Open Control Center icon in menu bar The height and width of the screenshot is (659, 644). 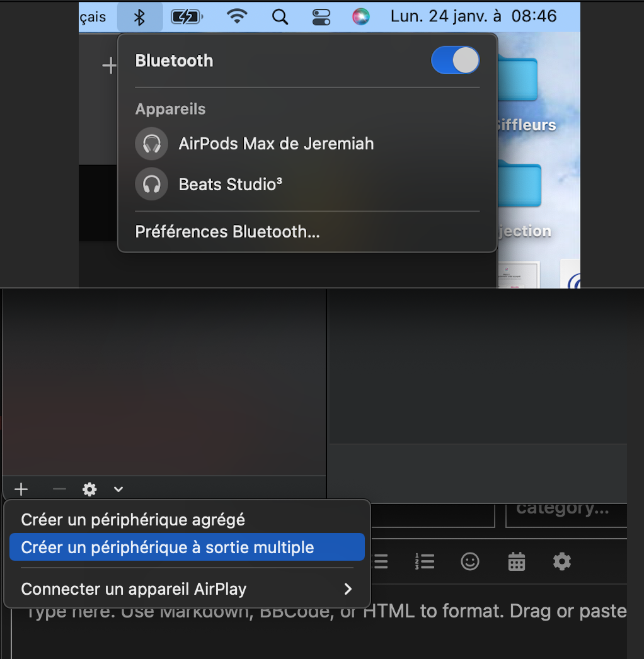[x=321, y=17]
